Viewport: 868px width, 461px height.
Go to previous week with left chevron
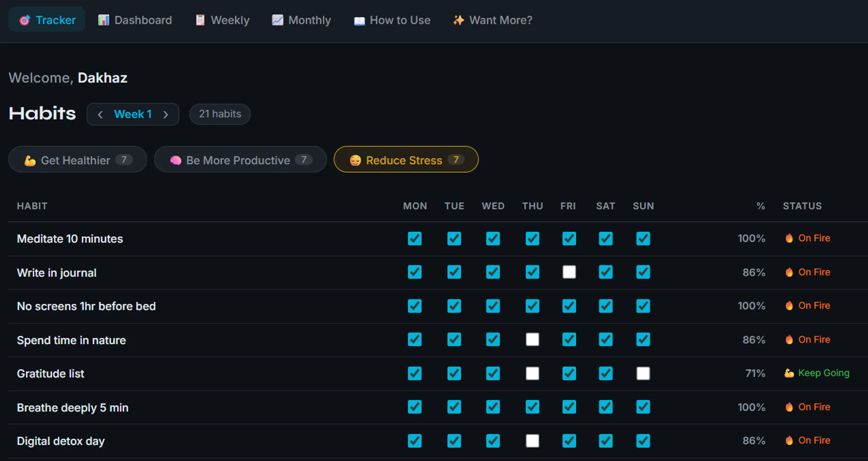point(100,115)
